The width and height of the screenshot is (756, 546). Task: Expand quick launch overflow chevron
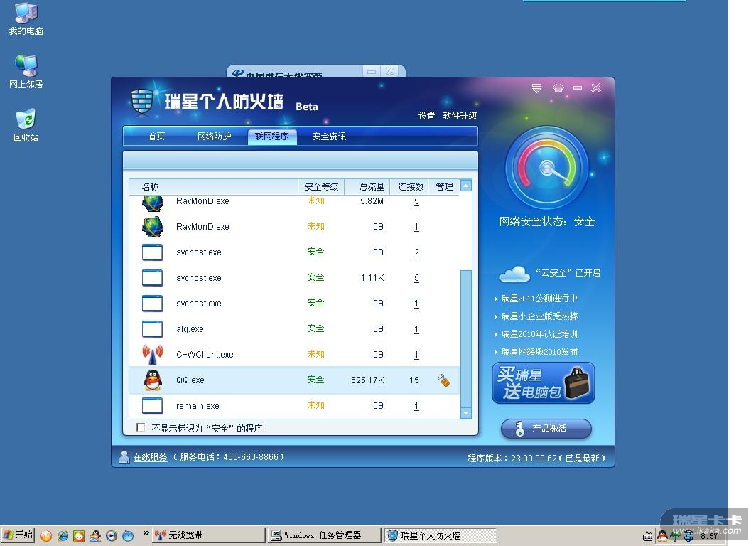click(146, 533)
